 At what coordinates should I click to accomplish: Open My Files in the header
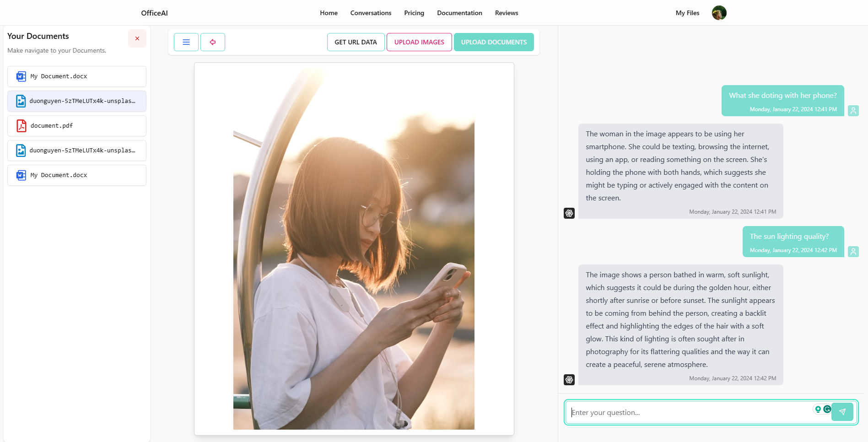pos(687,13)
